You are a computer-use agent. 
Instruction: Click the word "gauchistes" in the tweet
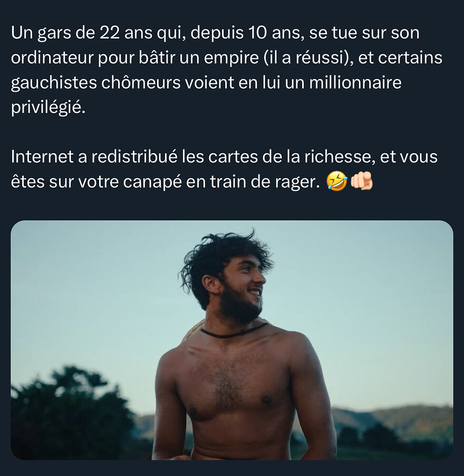click(54, 83)
